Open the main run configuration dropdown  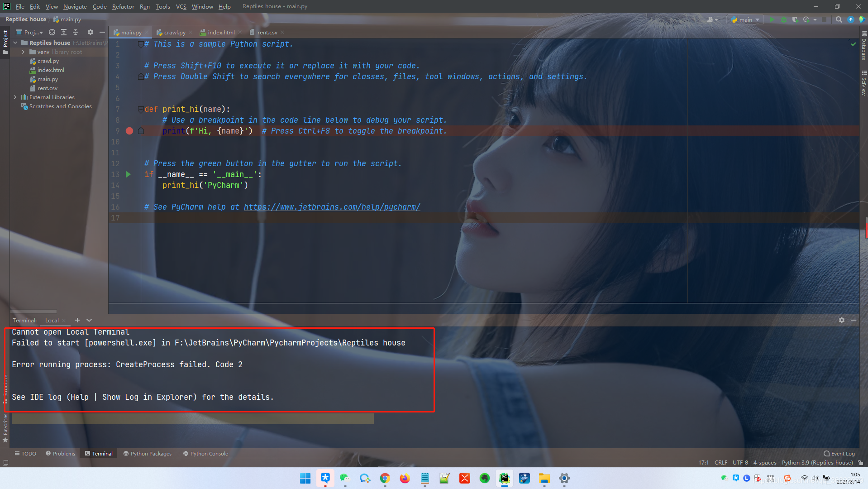click(x=745, y=19)
